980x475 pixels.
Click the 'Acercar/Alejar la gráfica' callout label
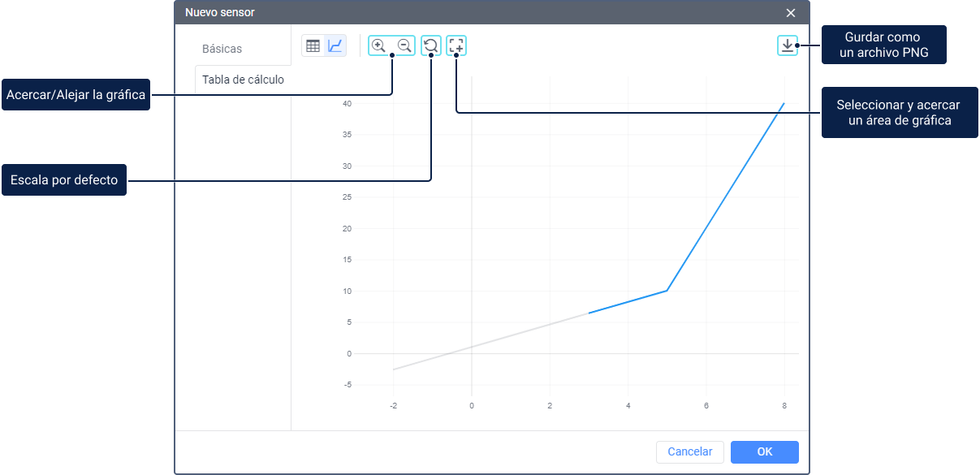(x=76, y=95)
